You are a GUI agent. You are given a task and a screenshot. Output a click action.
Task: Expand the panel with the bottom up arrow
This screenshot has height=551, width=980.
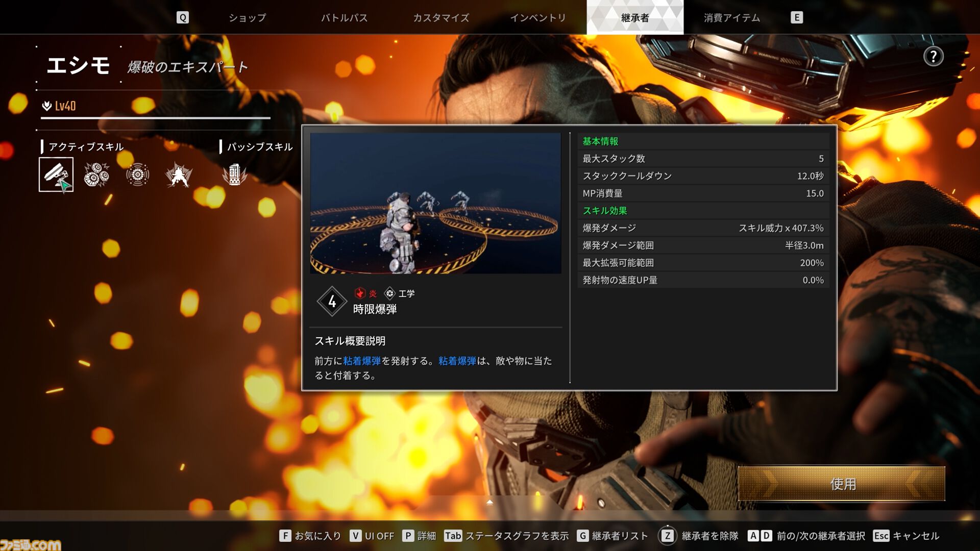489,502
